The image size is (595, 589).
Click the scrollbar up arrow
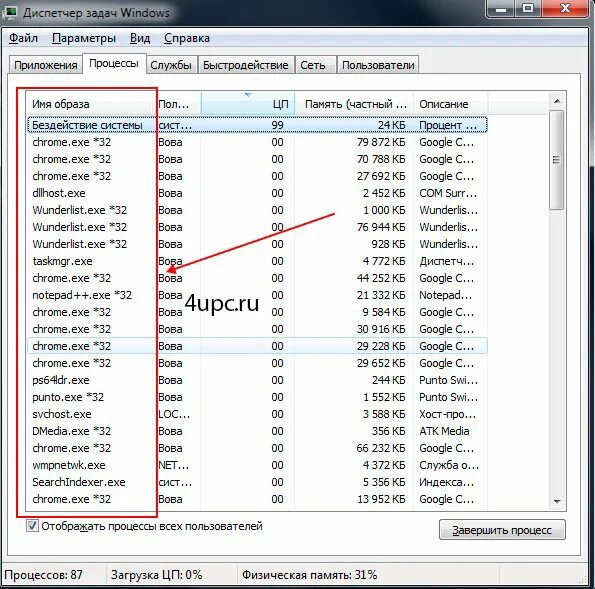coord(557,101)
